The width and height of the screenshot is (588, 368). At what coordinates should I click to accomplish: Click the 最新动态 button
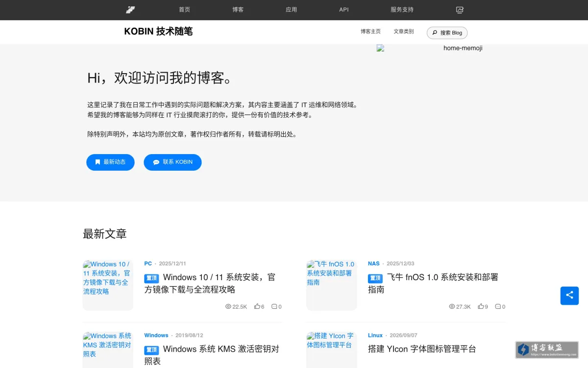pyautogui.click(x=110, y=162)
